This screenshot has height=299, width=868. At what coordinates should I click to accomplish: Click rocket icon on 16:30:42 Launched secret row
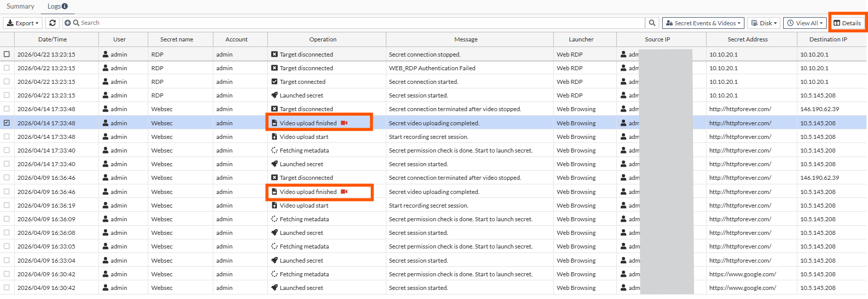[x=274, y=287]
